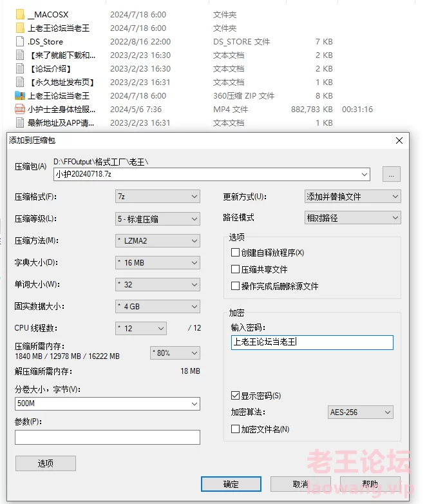Click the 360压缩 ZIP archive icon
The image size is (427, 504).
pyautogui.click(x=20, y=95)
